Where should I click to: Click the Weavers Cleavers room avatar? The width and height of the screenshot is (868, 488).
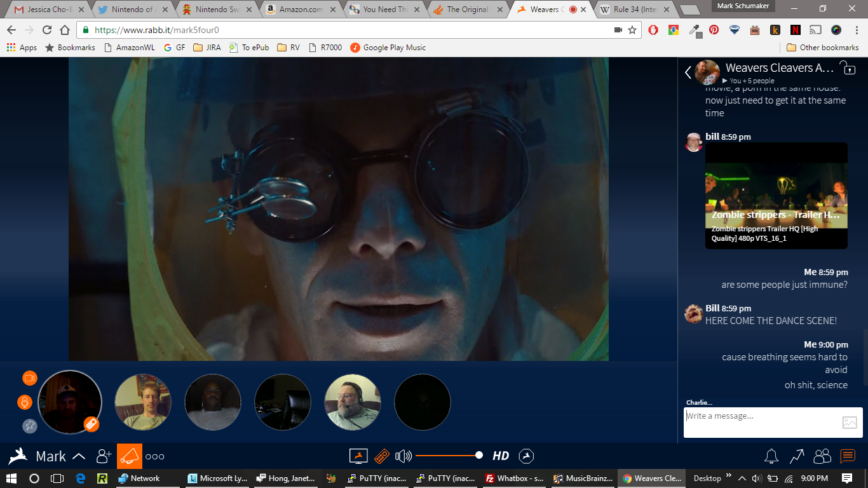click(707, 72)
